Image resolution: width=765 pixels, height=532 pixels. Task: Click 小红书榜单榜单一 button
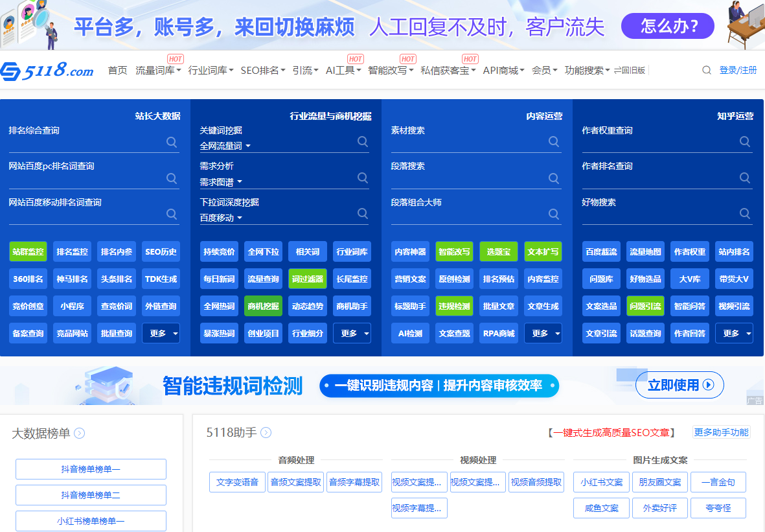pyautogui.click(x=91, y=521)
